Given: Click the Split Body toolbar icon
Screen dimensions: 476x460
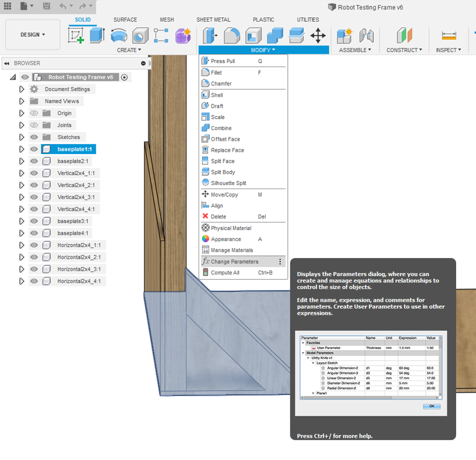Looking at the screenshot, I should click(x=297, y=35).
